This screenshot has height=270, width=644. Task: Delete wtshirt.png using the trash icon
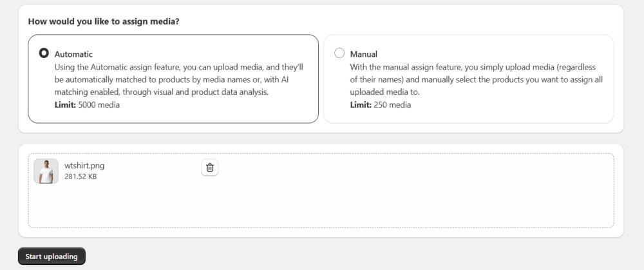209,168
